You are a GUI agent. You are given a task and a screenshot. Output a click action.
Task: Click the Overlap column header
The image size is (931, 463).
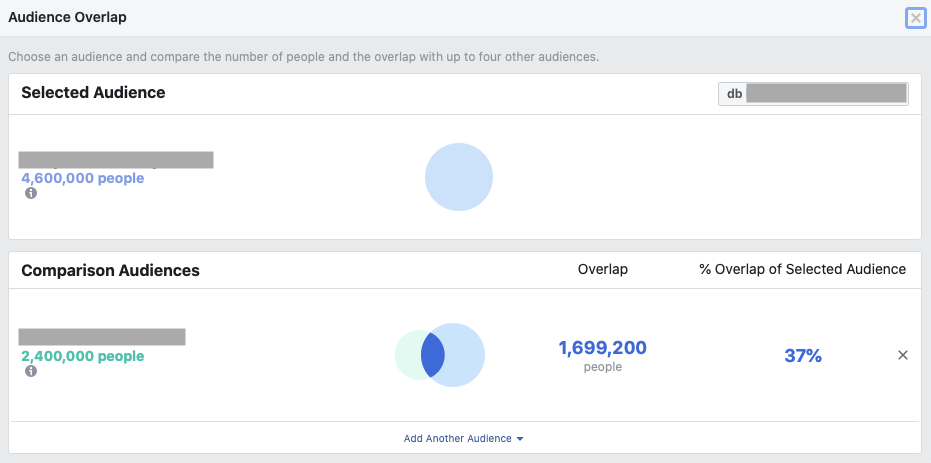(x=602, y=270)
